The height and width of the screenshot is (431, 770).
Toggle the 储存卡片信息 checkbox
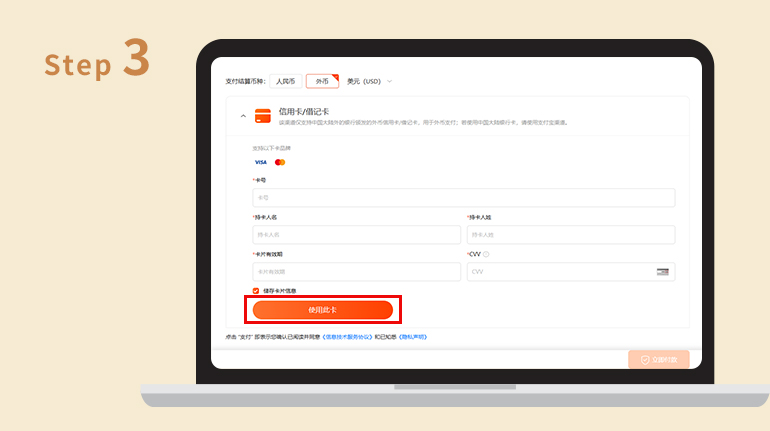click(256, 291)
